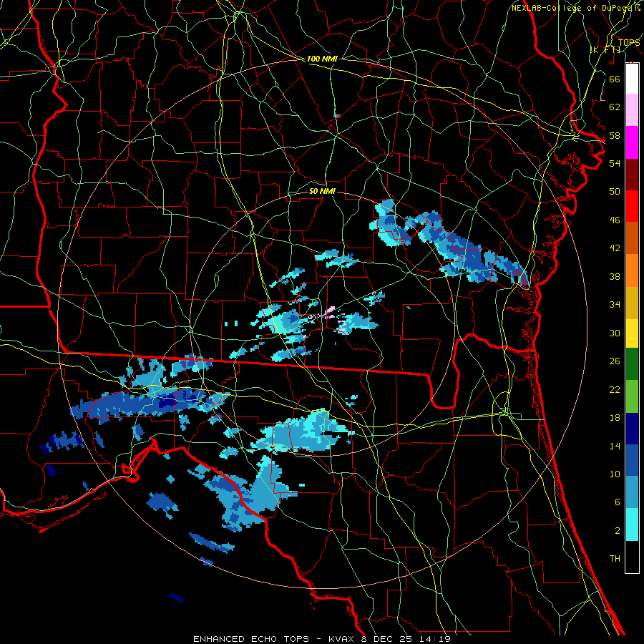
Task: Select the light green legend swatch
Action: coord(632,396)
